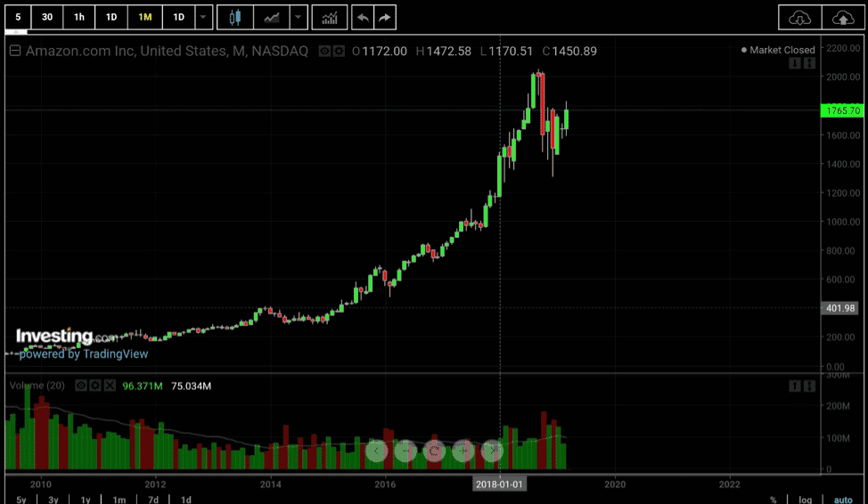This screenshot has height=504, width=868.
Task: Set date range to 5y
Action: tap(20, 500)
